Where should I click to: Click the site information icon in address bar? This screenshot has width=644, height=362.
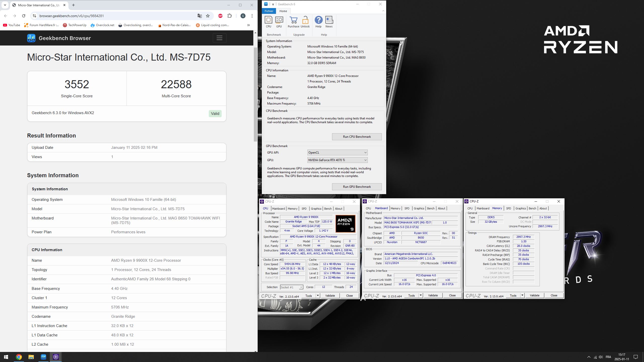[35, 16]
